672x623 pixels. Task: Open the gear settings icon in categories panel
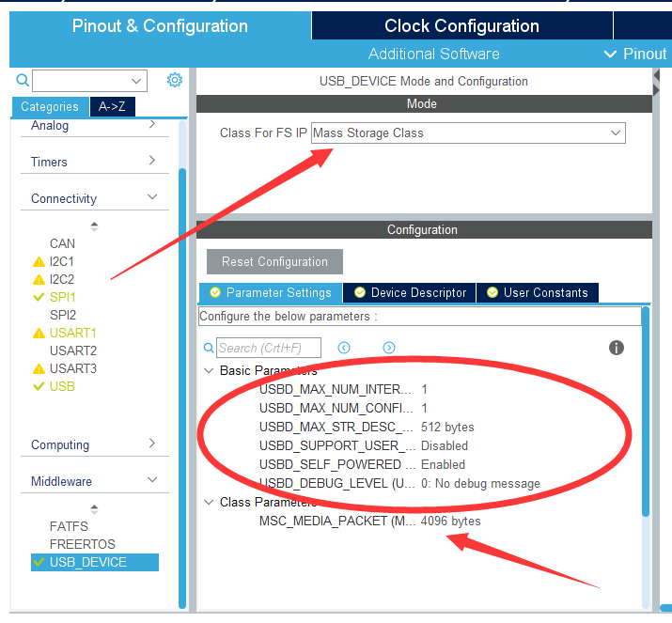(175, 80)
